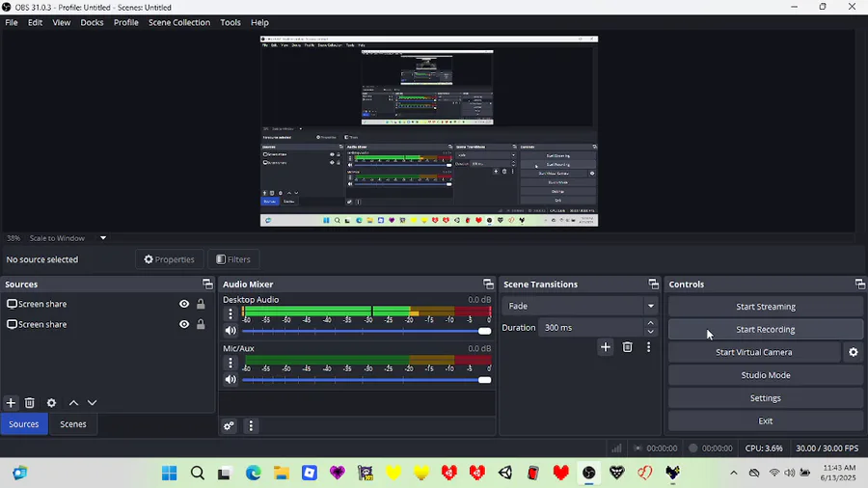The image size is (868, 488).
Task: Lock toggle for second Screen share source
Action: (201, 324)
